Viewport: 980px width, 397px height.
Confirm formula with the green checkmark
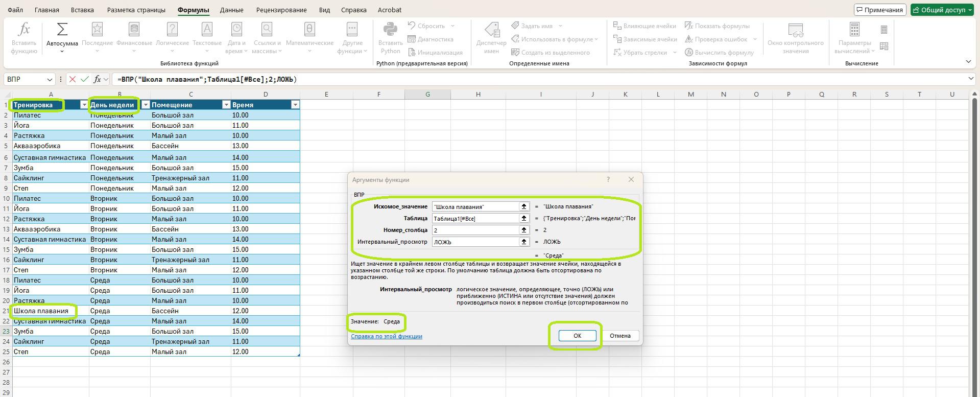point(85,79)
